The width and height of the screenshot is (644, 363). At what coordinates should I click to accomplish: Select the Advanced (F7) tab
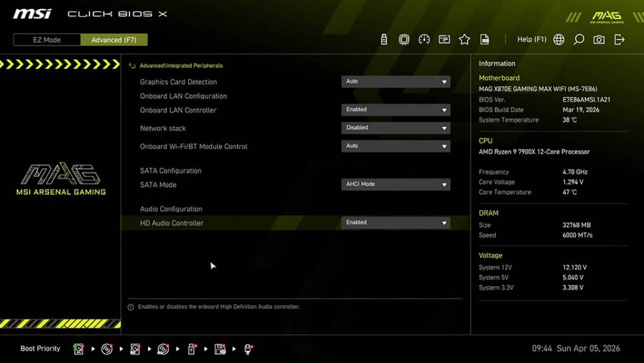(114, 39)
